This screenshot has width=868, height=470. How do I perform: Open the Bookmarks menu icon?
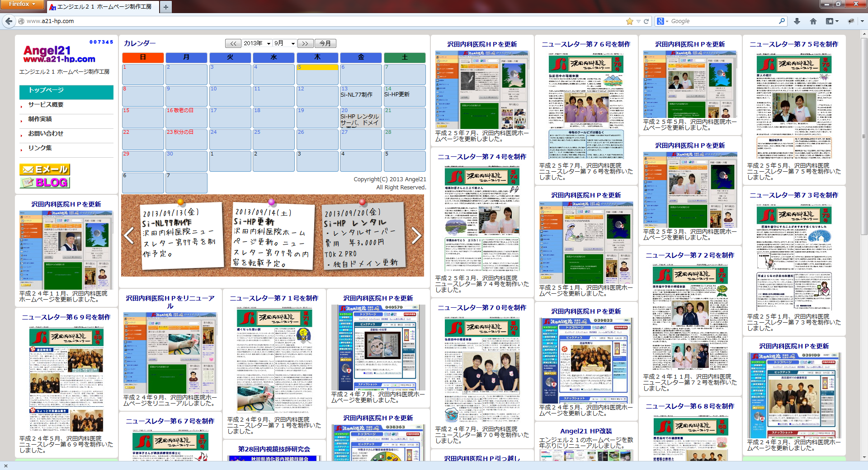click(x=831, y=21)
